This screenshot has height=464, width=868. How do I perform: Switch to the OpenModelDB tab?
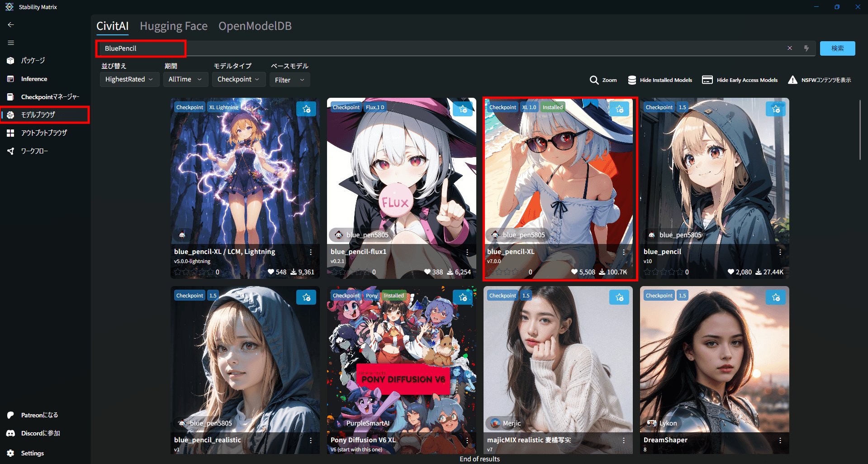point(255,26)
